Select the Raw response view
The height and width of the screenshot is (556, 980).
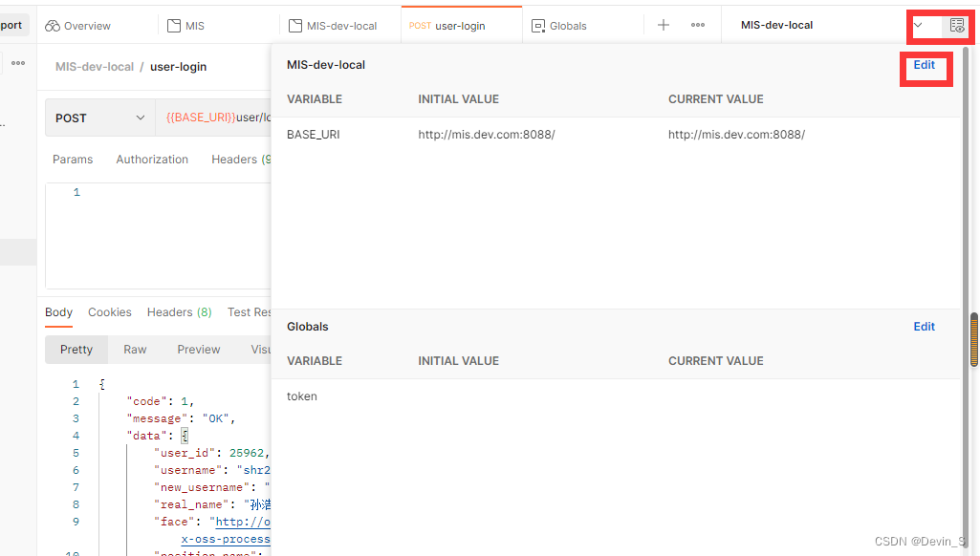coord(135,350)
